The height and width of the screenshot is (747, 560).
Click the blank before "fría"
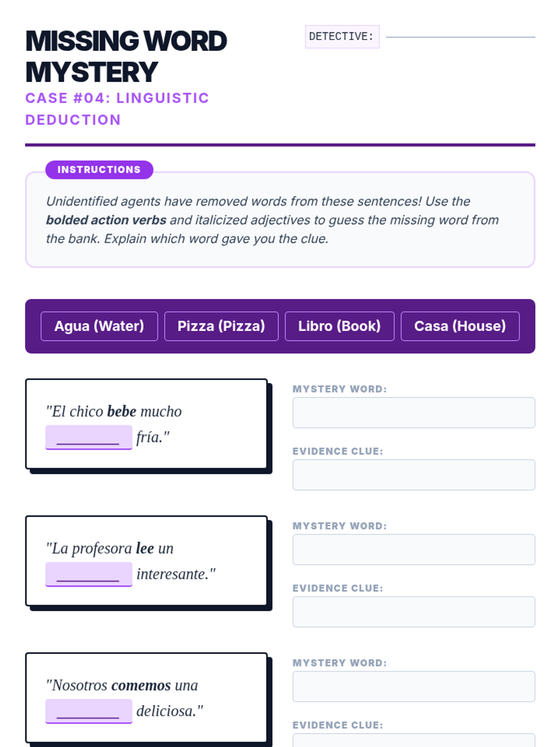coord(89,437)
